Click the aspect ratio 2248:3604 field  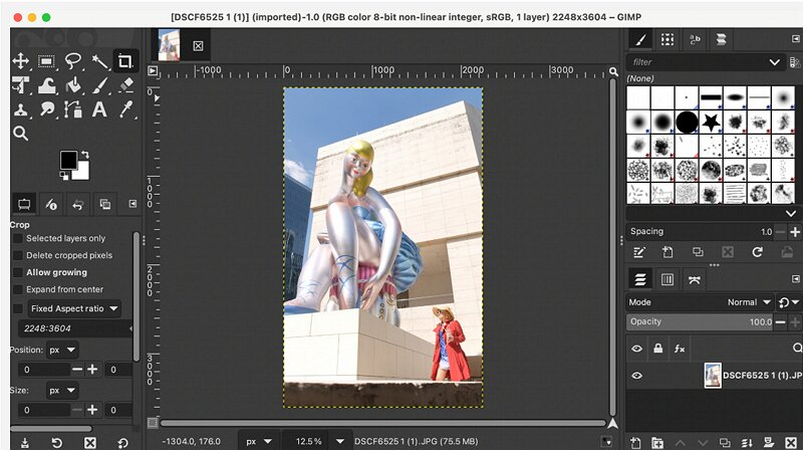coord(76,329)
